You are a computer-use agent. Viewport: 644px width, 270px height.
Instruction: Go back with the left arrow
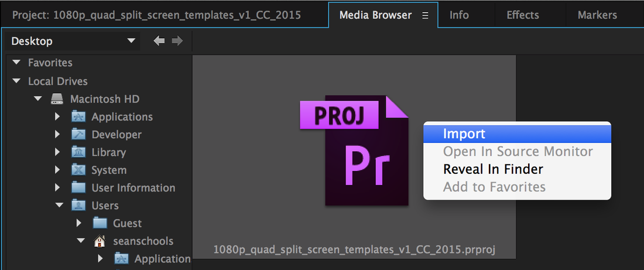[159, 40]
